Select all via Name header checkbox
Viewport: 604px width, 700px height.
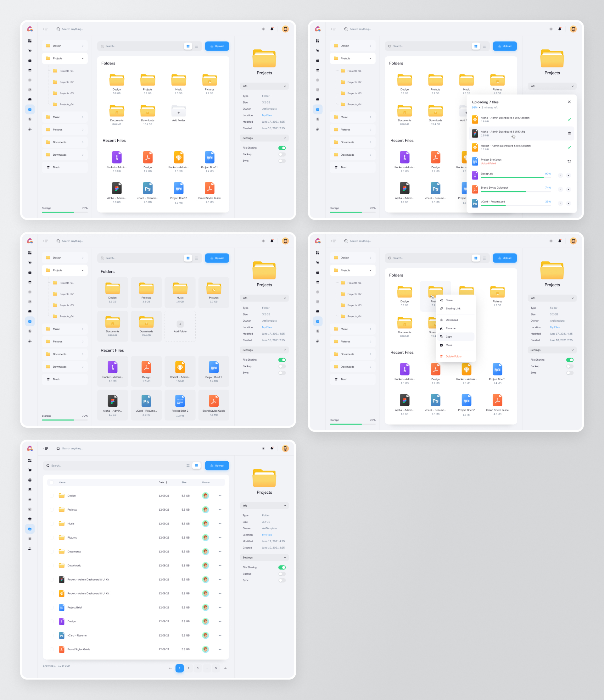52,482
